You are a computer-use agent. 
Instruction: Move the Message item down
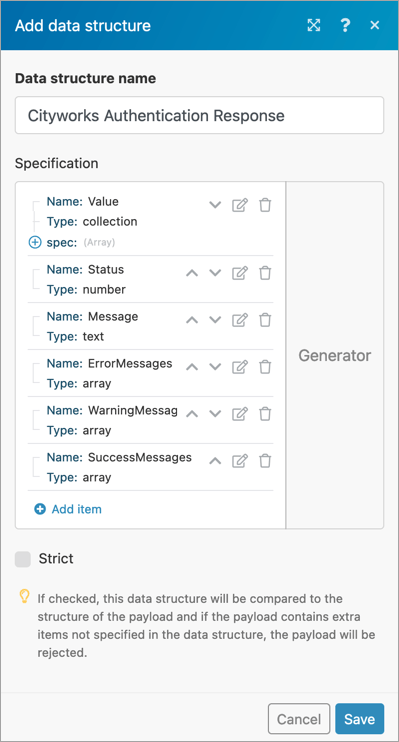point(215,320)
